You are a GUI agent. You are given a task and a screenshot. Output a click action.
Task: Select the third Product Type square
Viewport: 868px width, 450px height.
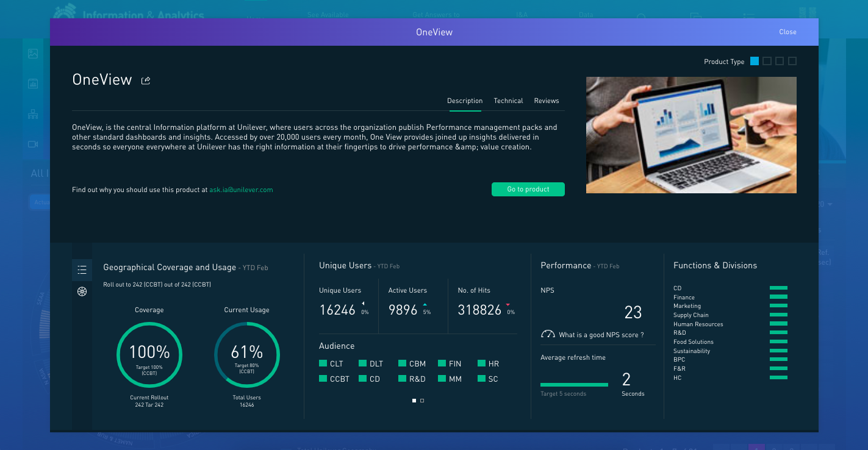pyautogui.click(x=780, y=61)
